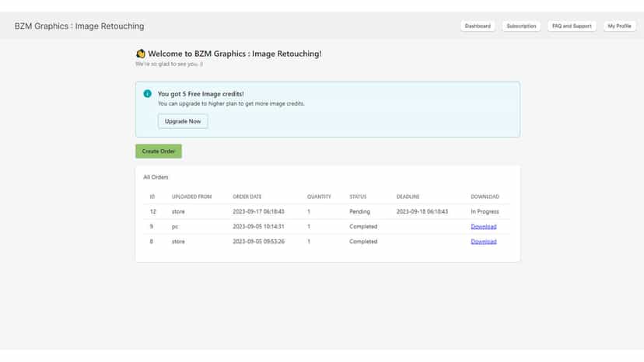Click 'pc' upload source cell
Viewport: 644px width, 362px height.
coord(174,227)
